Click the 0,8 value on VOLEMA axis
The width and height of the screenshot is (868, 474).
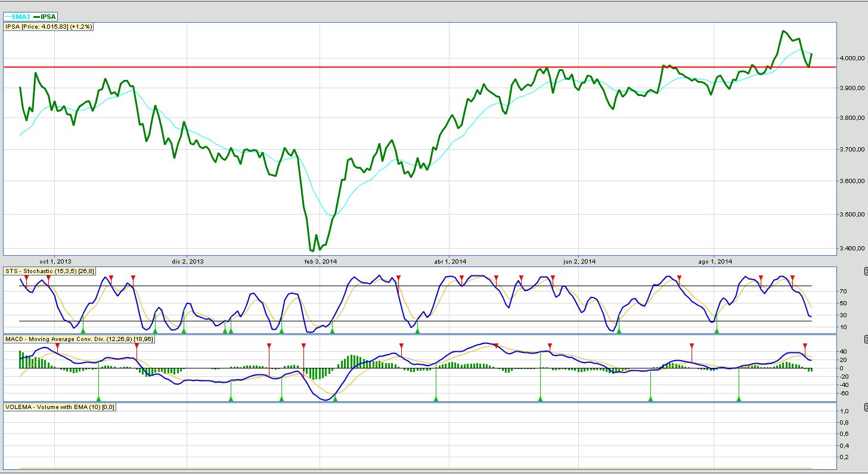(x=844, y=423)
